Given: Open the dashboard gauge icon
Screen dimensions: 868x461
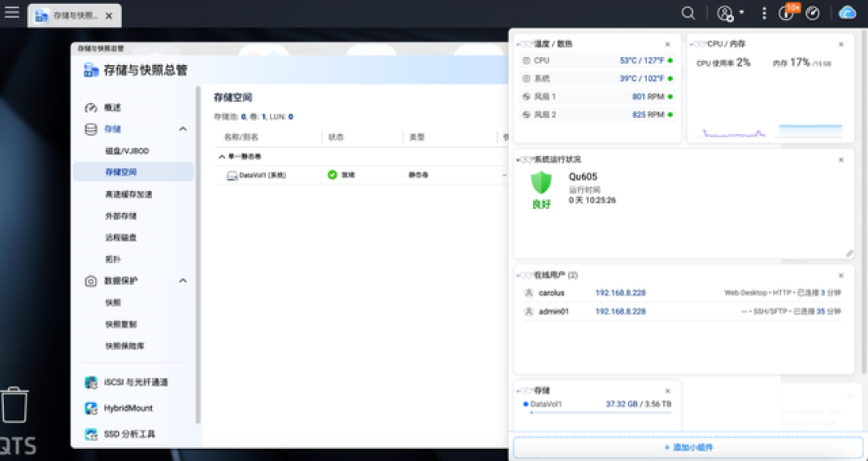Looking at the screenshot, I should coord(812,14).
